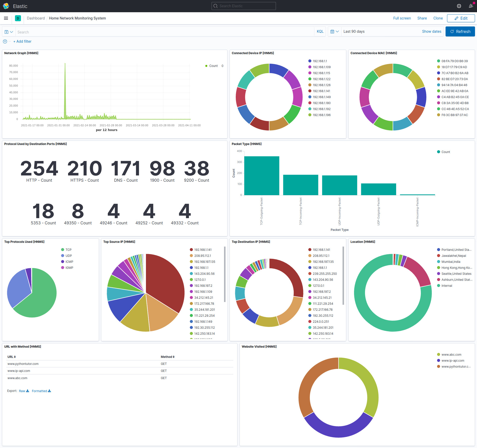This screenshot has width=477, height=448.
Task: Click the Show dates link
Action: pos(431,31)
